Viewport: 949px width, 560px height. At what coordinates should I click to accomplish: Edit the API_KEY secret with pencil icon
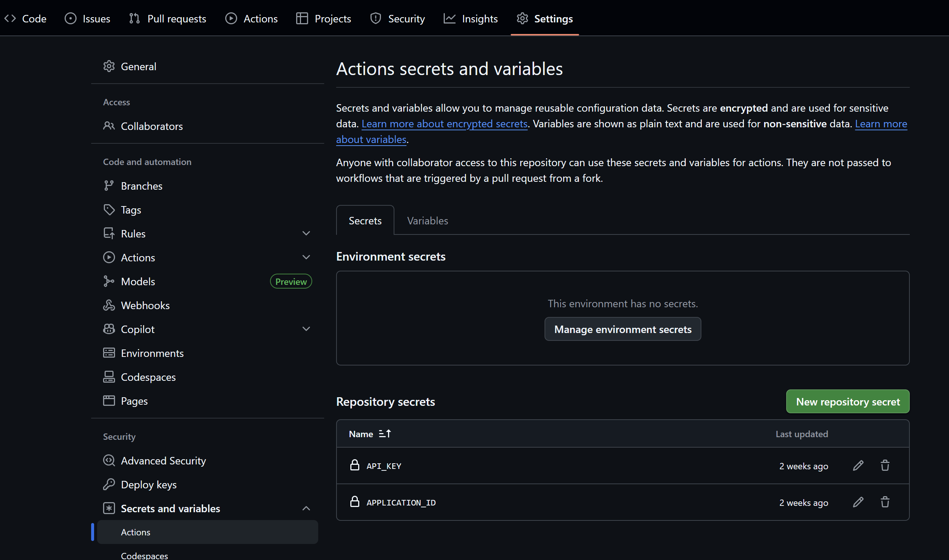858,466
